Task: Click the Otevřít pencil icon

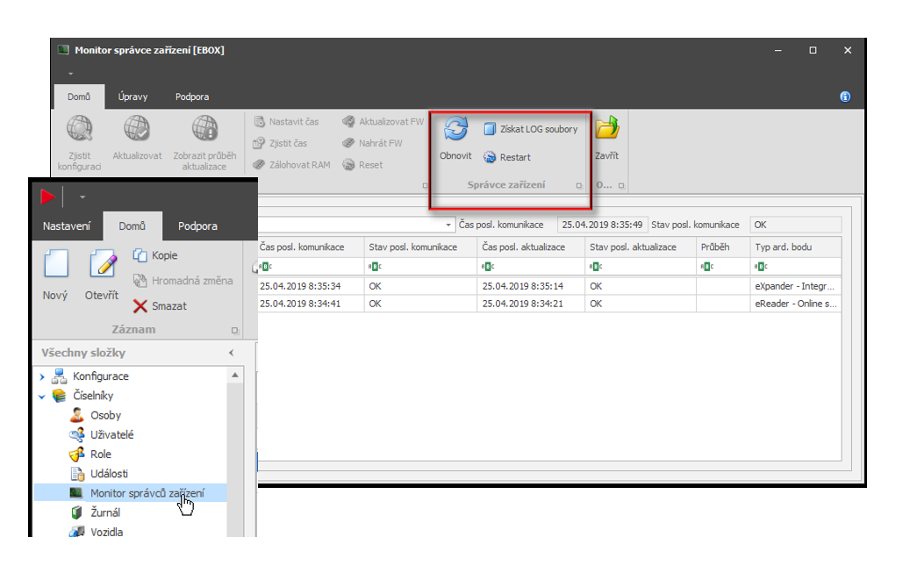Action: click(x=102, y=264)
